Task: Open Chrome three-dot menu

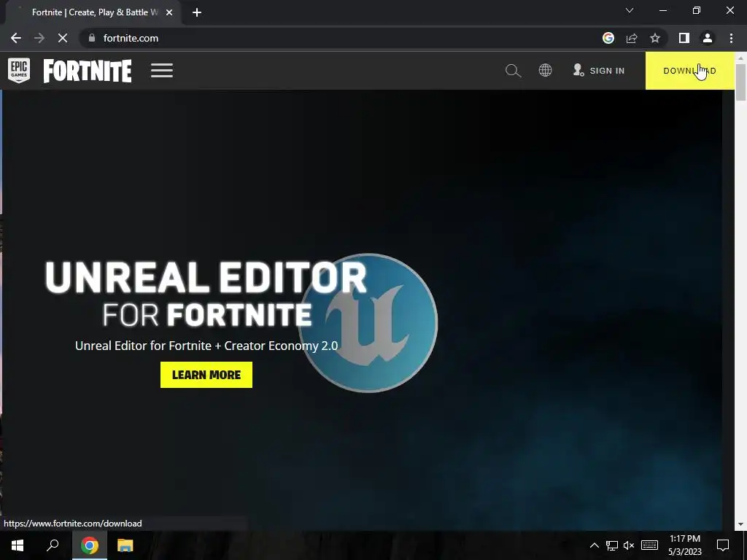Action: tap(731, 38)
